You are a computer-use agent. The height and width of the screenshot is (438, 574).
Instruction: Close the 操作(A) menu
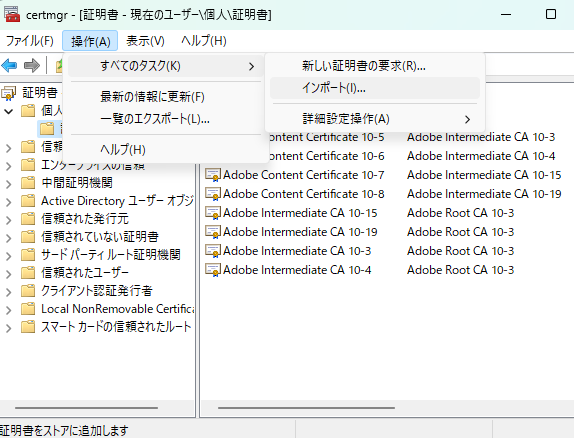pos(90,41)
